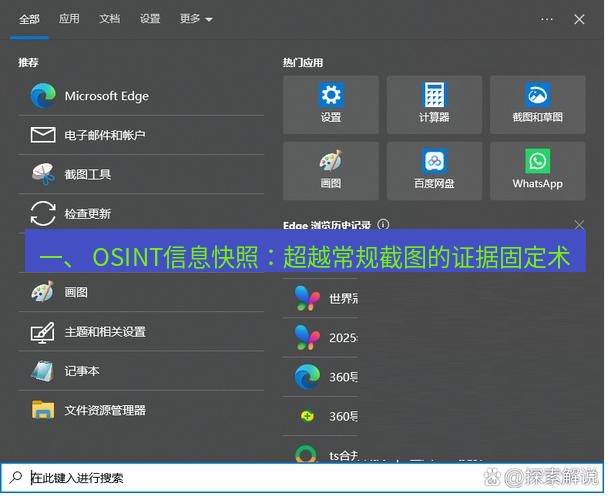
Task: Click the 检查更新 text label
Action: click(88, 214)
